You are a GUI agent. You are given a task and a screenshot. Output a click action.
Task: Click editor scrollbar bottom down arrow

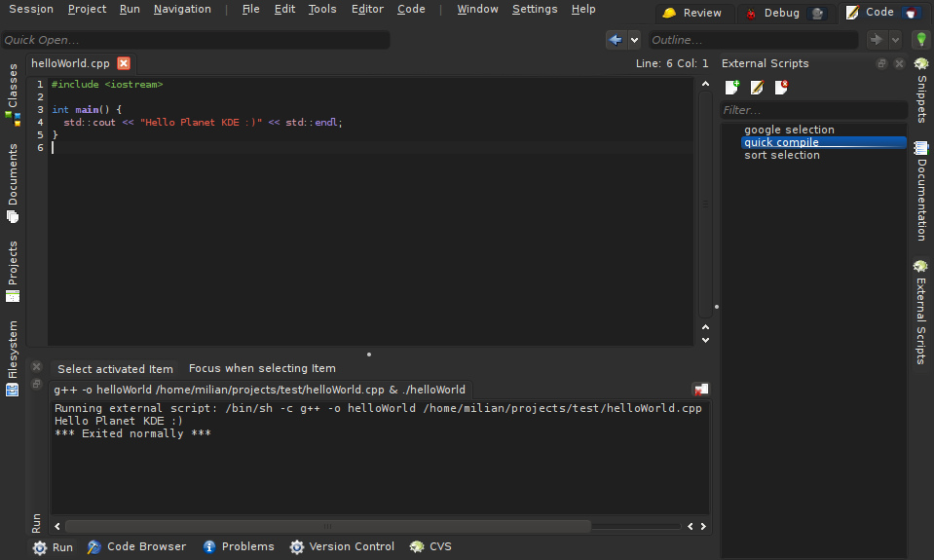pyautogui.click(x=705, y=340)
